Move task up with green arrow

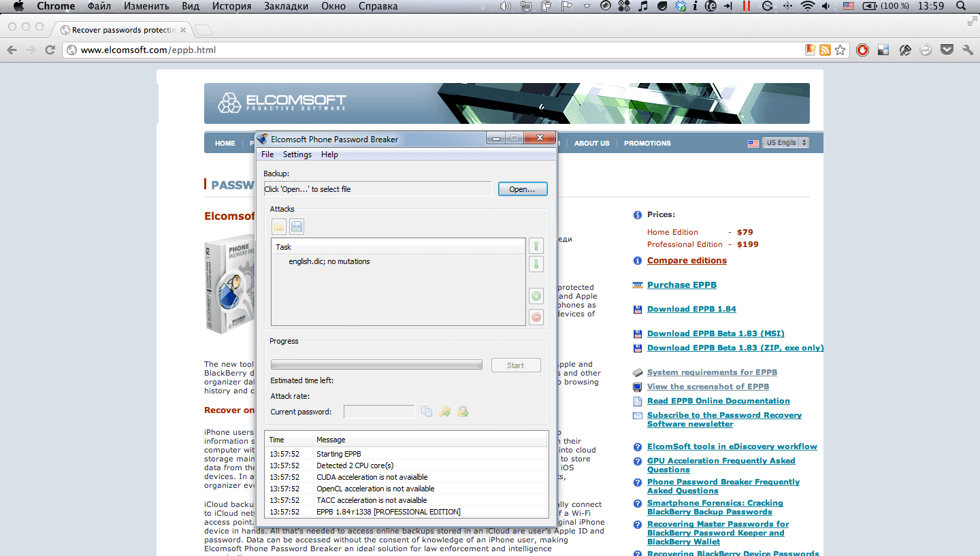pyautogui.click(x=536, y=246)
